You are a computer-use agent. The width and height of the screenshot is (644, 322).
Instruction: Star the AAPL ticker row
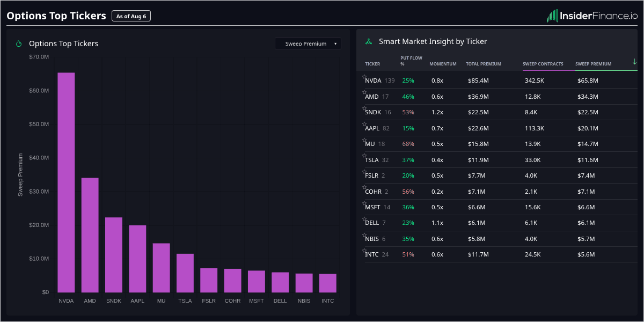coord(364,125)
